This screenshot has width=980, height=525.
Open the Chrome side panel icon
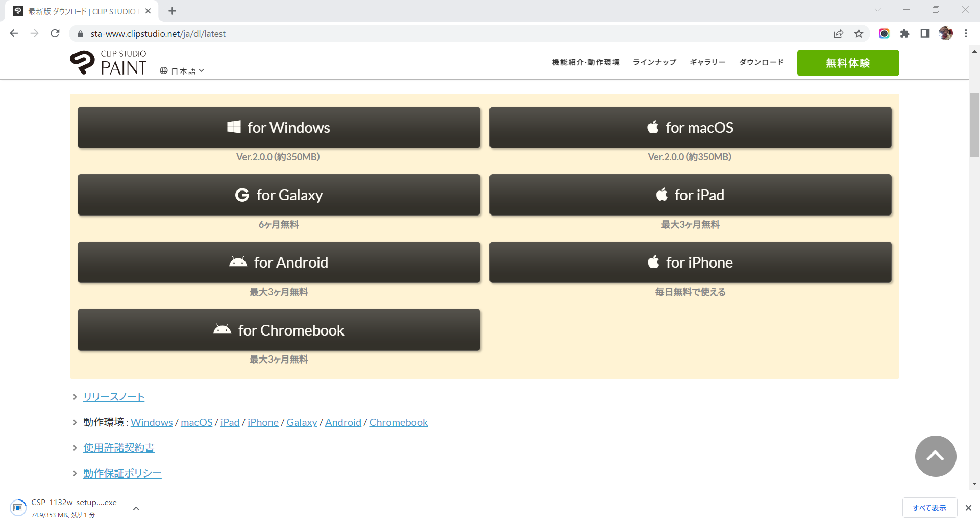click(925, 34)
